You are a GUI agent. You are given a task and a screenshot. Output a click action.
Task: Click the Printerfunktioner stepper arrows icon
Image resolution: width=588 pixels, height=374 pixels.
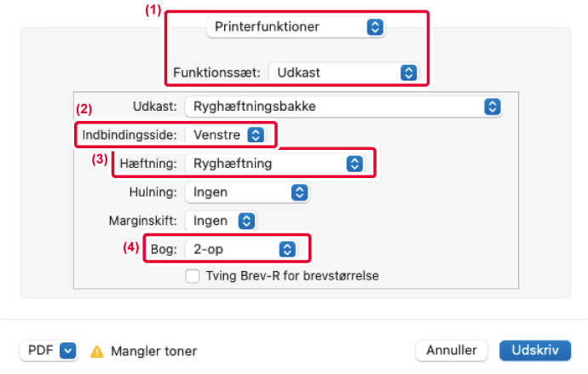[x=375, y=27]
